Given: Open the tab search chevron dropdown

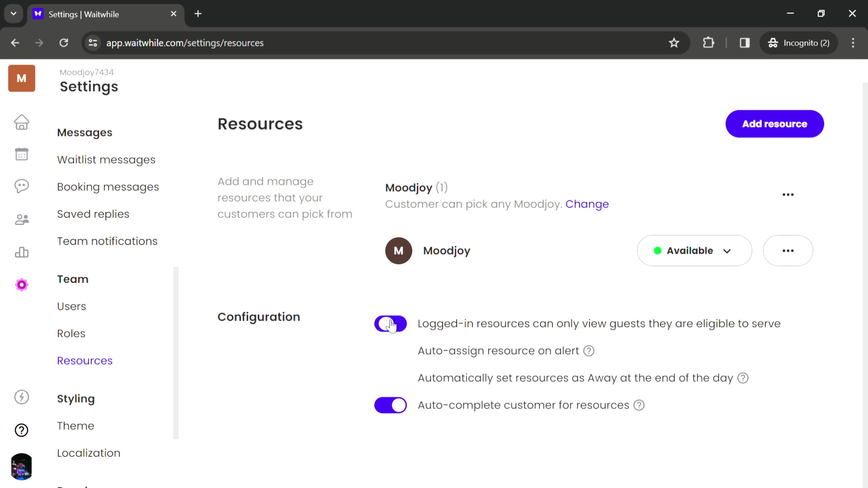Looking at the screenshot, I should point(14,14).
